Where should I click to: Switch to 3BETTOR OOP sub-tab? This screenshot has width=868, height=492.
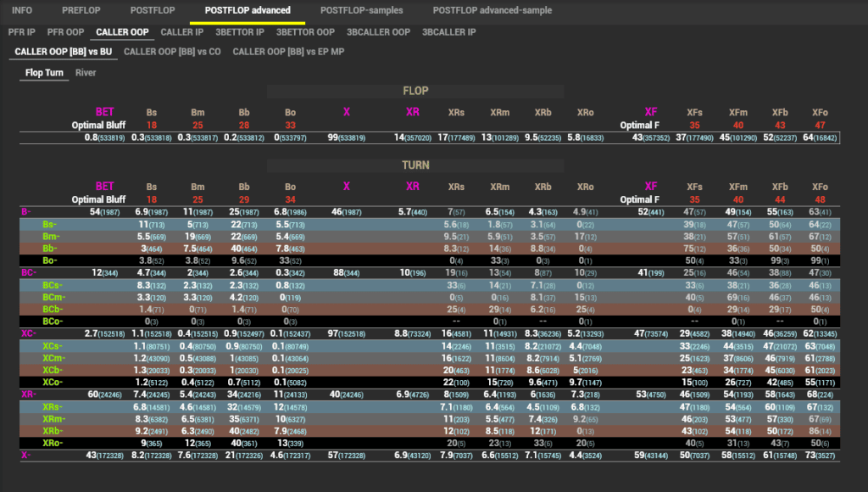[305, 32]
